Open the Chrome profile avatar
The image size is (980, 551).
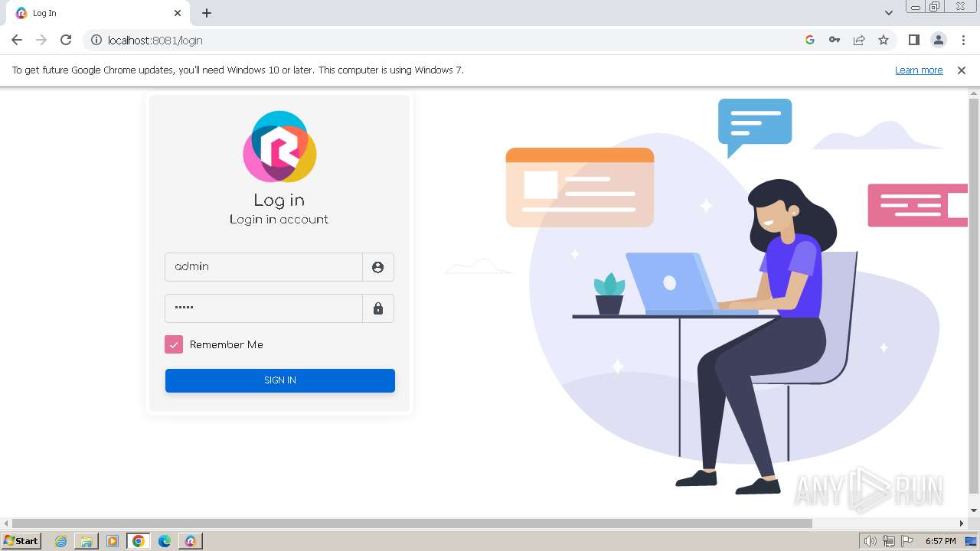click(938, 40)
